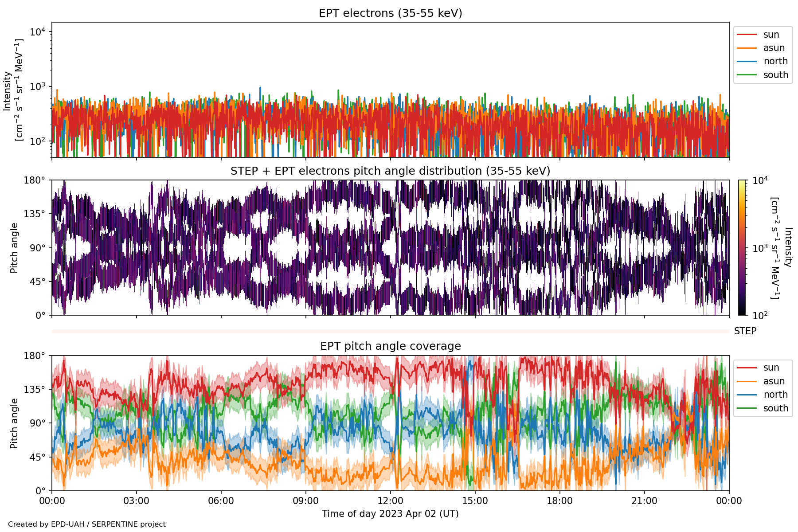Click the 180° tick in the pitch angle coverage panel
798x532 pixels.
35,356
